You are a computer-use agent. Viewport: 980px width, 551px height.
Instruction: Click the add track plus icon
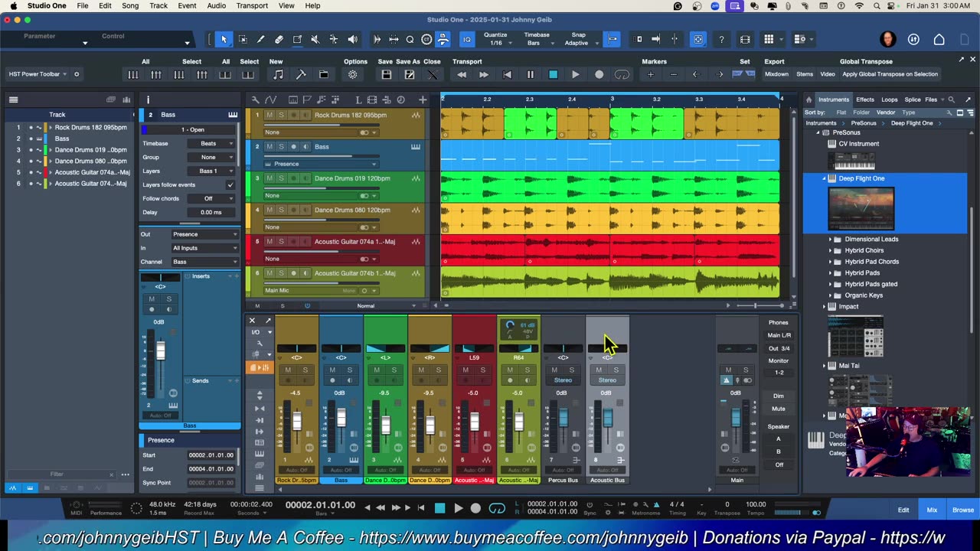coord(422,99)
